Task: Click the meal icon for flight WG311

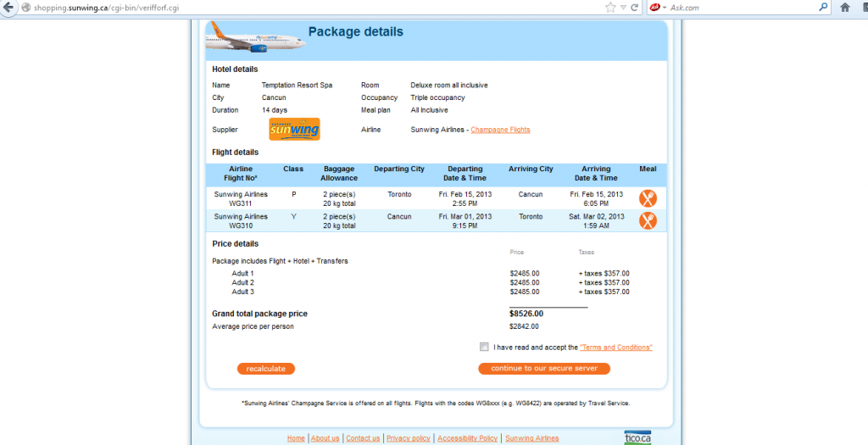Action: point(648,198)
